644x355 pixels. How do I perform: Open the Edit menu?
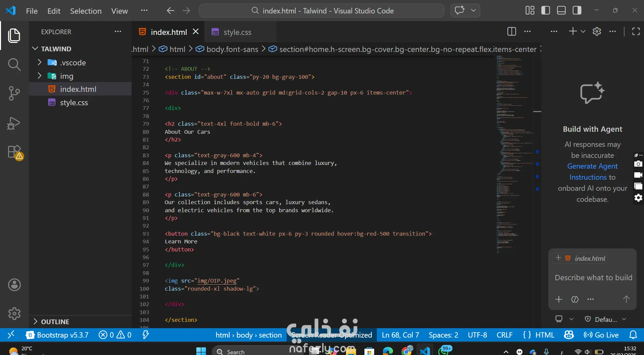point(54,11)
